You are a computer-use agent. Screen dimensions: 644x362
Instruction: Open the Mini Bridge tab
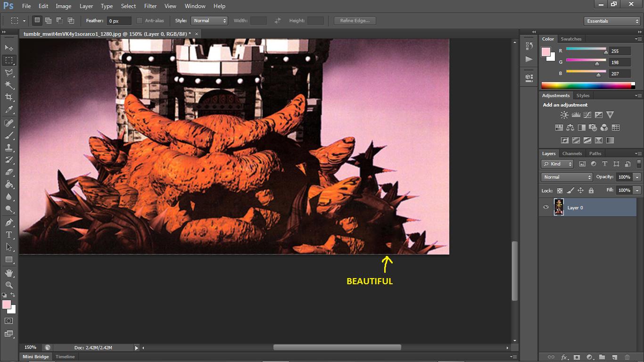[x=36, y=357]
